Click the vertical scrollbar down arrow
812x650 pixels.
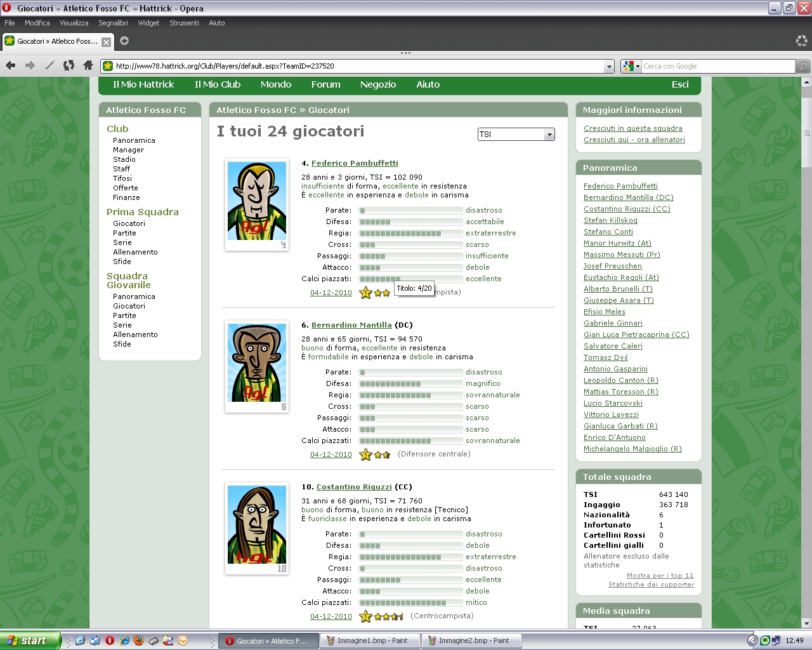click(x=807, y=623)
